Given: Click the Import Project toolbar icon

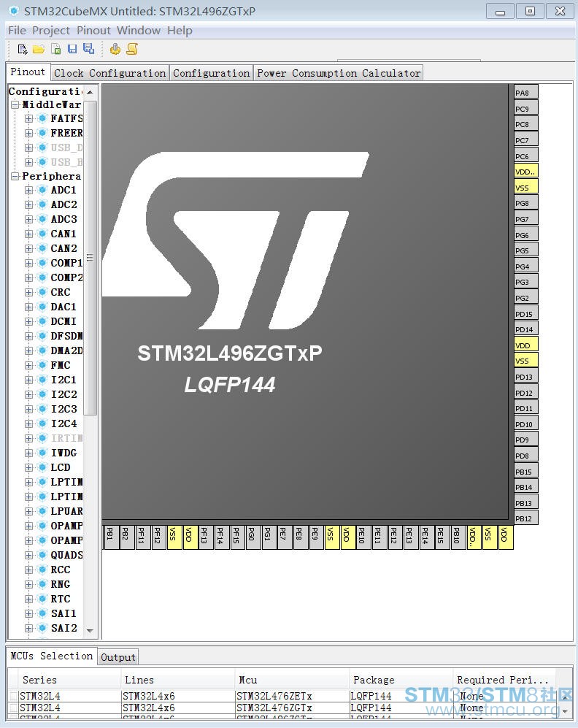Looking at the screenshot, I should point(55,49).
